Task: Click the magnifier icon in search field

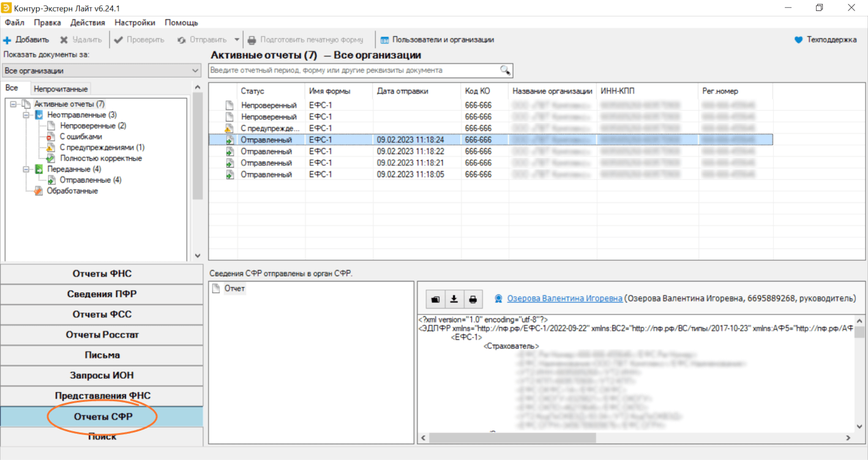Action: pos(505,70)
